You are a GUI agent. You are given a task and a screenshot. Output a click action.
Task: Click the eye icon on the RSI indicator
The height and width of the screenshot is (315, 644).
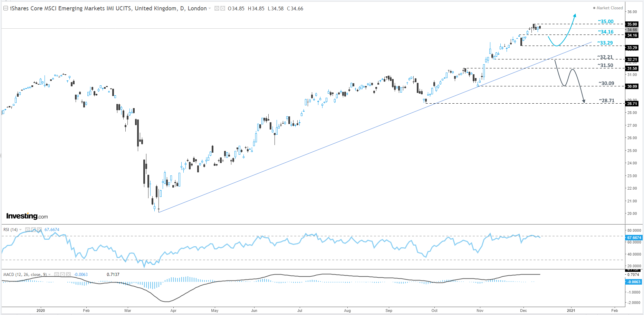pos(28,230)
